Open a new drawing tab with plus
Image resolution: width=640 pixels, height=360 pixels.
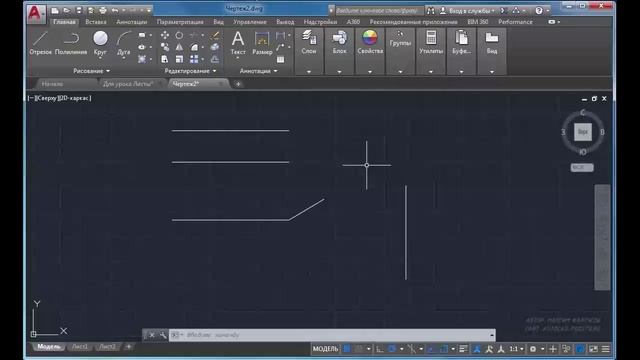(x=238, y=84)
